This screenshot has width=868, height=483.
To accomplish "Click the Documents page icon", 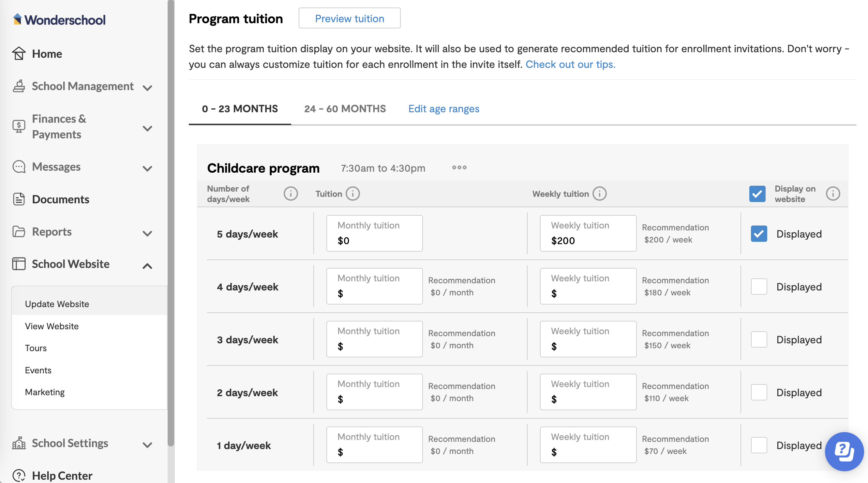I will click(19, 199).
